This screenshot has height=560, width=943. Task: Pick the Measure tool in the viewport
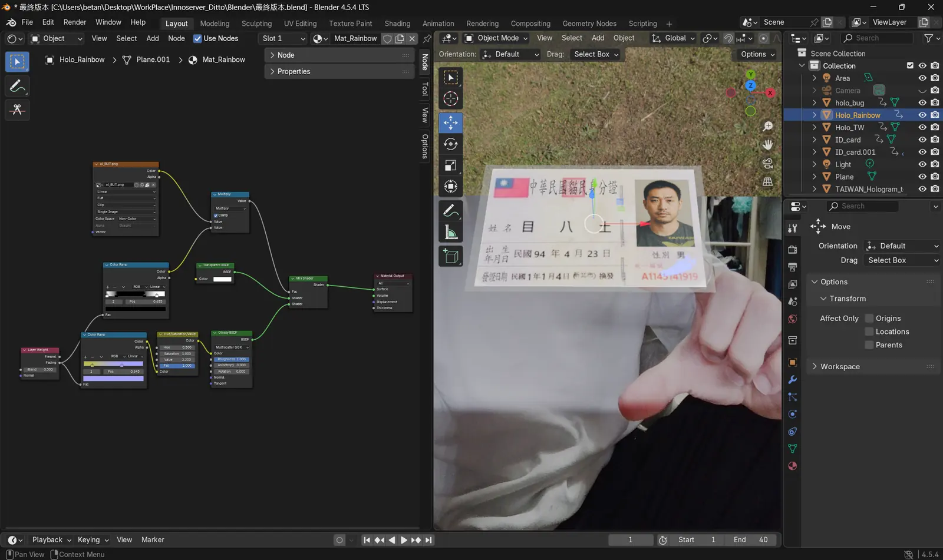451,233
